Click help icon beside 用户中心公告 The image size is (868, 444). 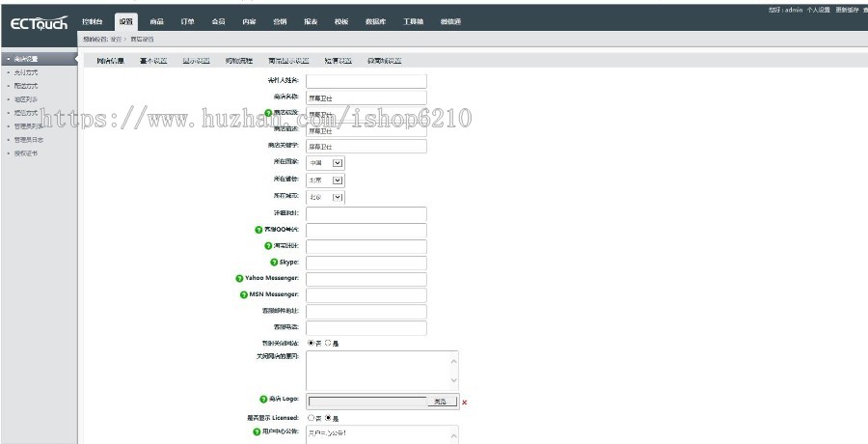[257, 431]
